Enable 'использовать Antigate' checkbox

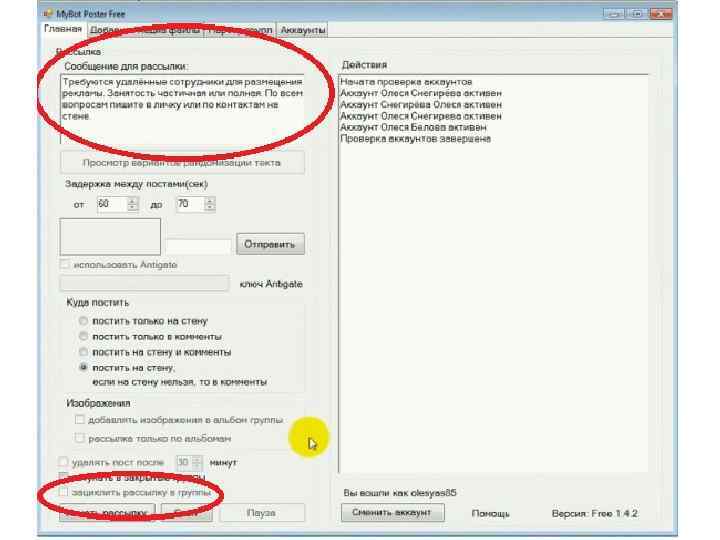click(x=65, y=264)
